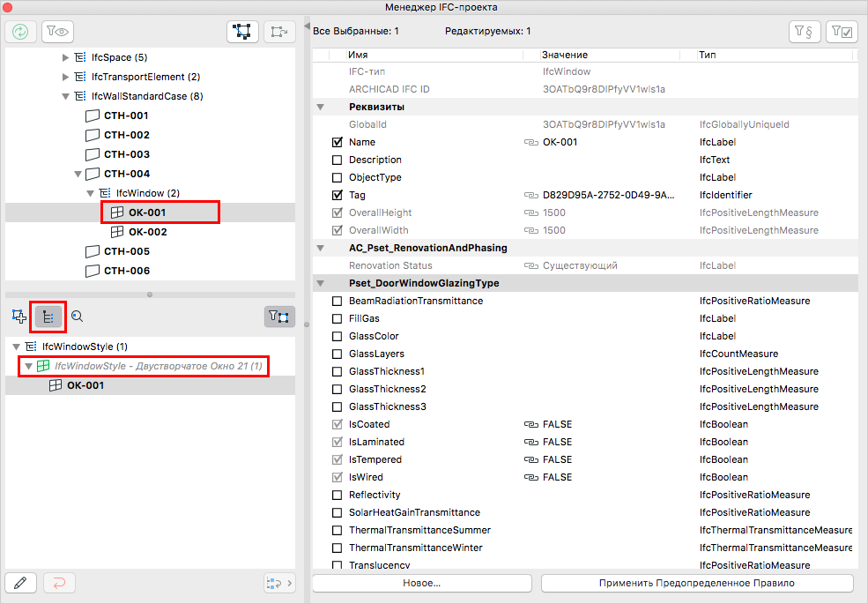
Task: Click the Новое... button
Action: tap(422, 583)
